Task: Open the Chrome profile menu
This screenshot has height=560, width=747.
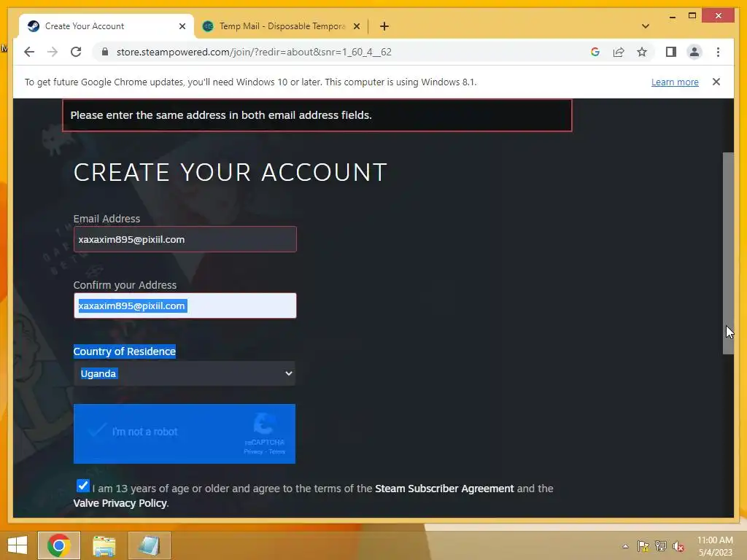Action: [x=694, y=52]
